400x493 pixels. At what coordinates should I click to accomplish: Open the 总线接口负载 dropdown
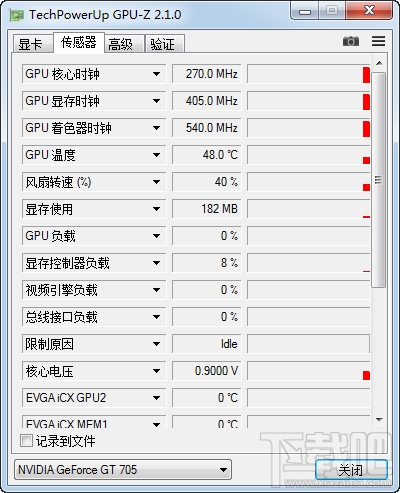pyautogui.click(x=156, y=317)
